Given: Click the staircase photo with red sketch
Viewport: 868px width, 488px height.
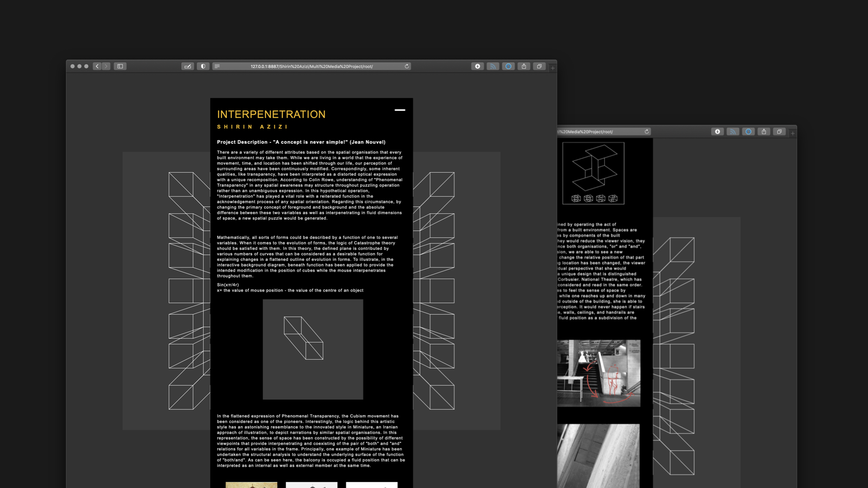Looking at the screenshot, I should tap(599, 373).
